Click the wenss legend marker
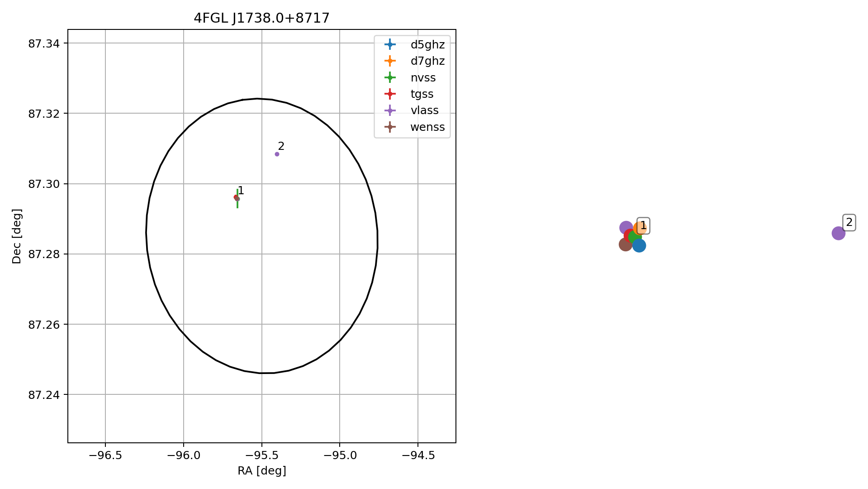Image resolution: width=868 pixels, height=489 pixels. [389, 127]
